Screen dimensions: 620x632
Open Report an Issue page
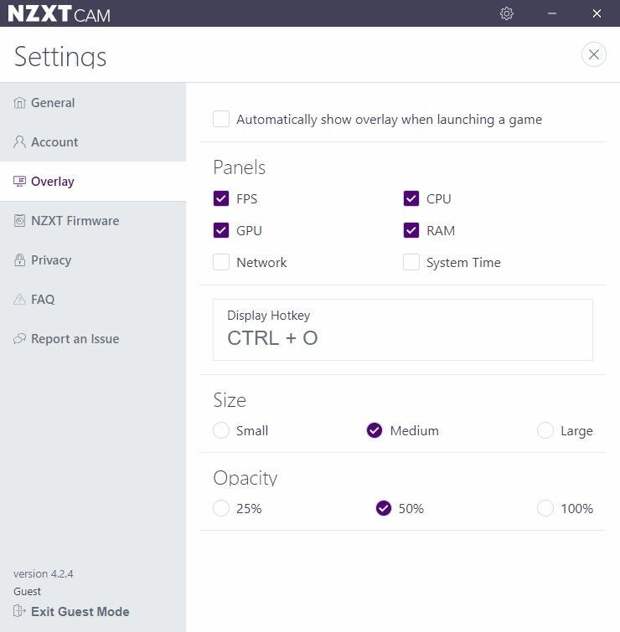pos(93,339)
